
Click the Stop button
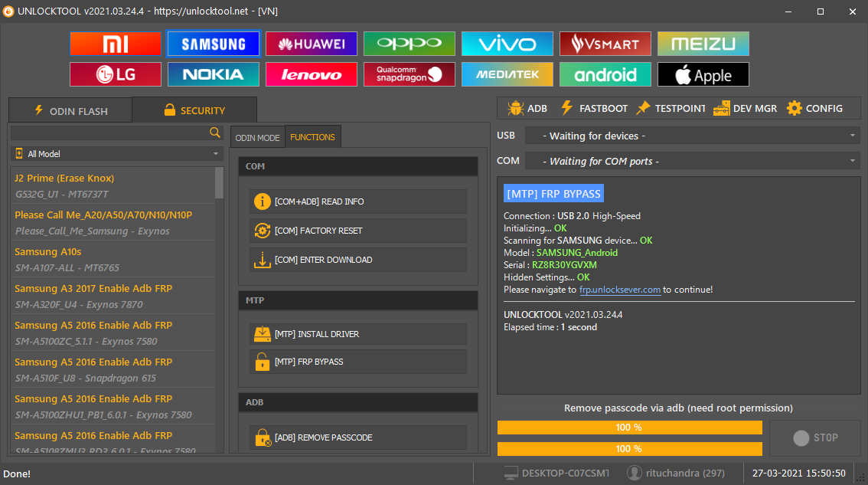point(815,438)
